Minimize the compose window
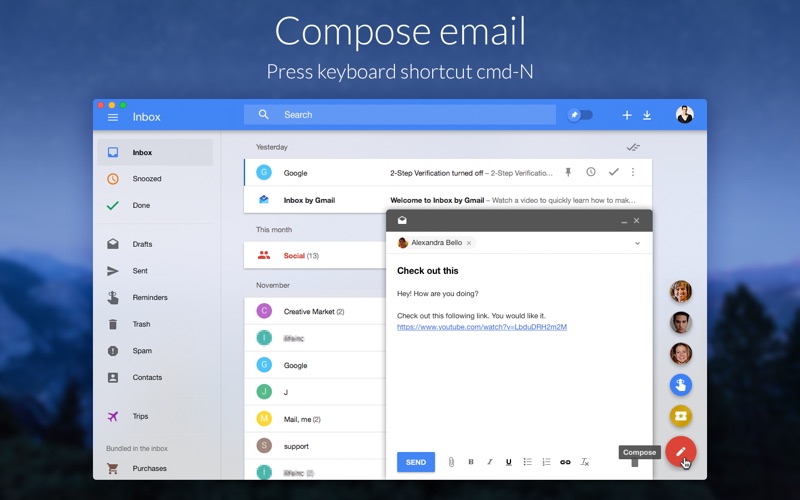800x500 pixels. (x=624, y=221)
